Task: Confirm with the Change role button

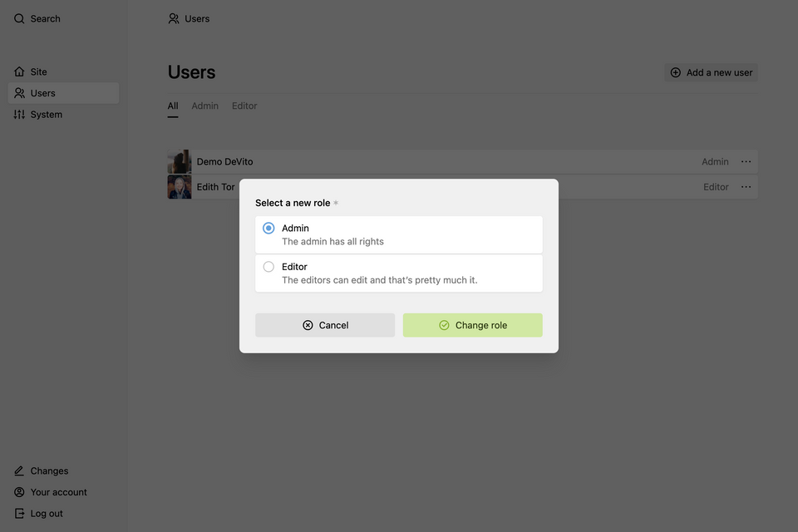Action: [473, 325]
